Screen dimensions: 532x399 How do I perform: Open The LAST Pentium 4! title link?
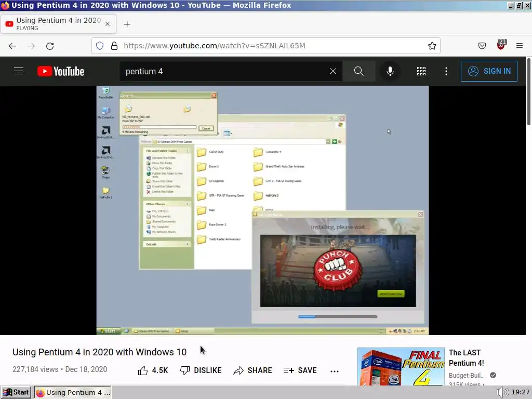click(x=467, y=358)
